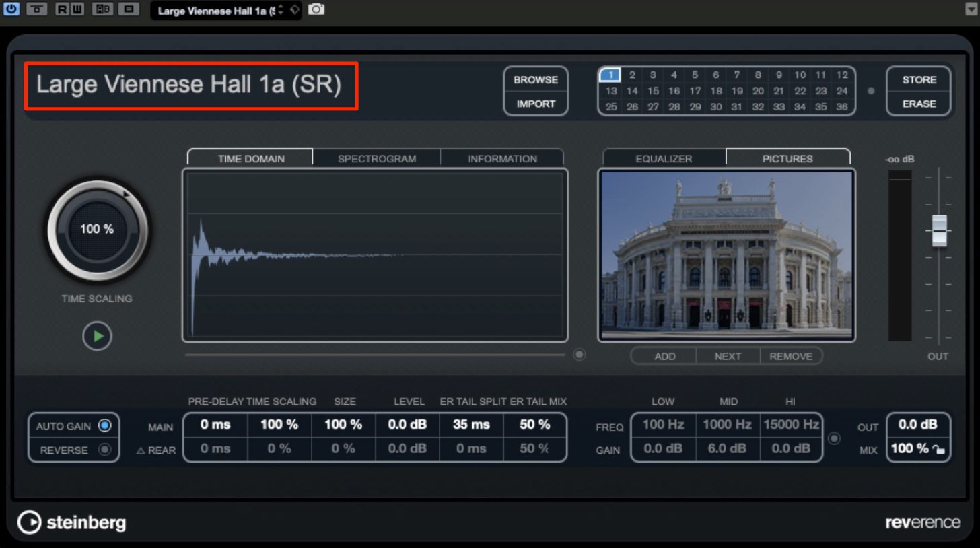This screenshot has height=548, width=980.
Task: Click the IMPORT button
Action: (536, 104)
